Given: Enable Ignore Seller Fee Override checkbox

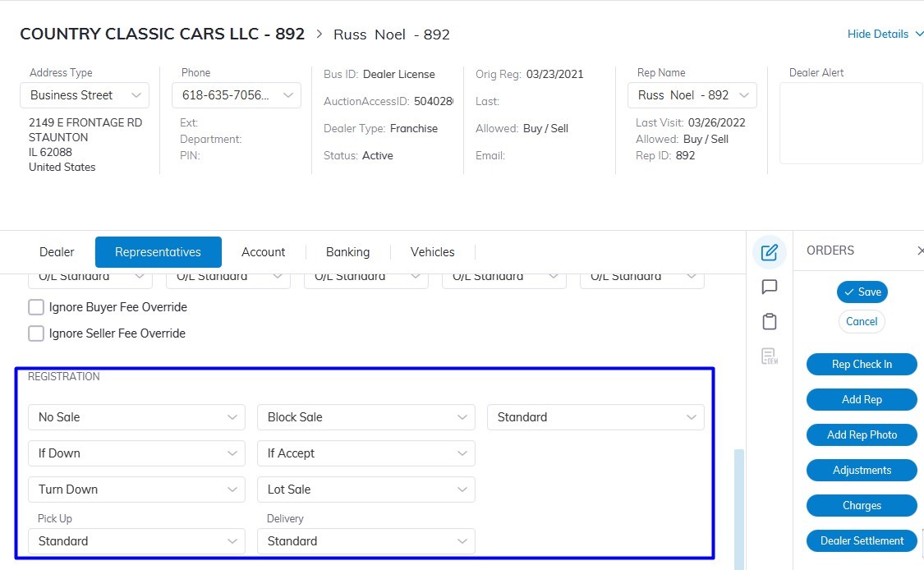Looking at the screenshot, I should 36,333.
